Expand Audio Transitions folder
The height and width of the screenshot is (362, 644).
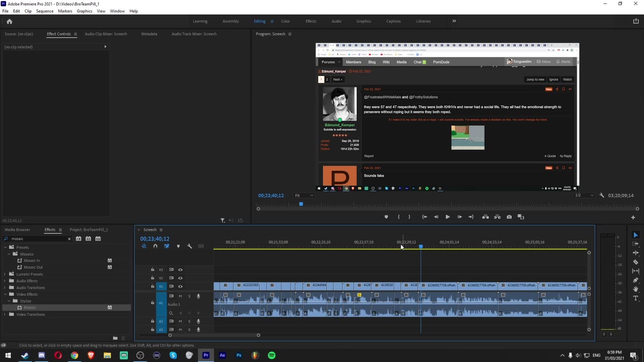(6, 288)
